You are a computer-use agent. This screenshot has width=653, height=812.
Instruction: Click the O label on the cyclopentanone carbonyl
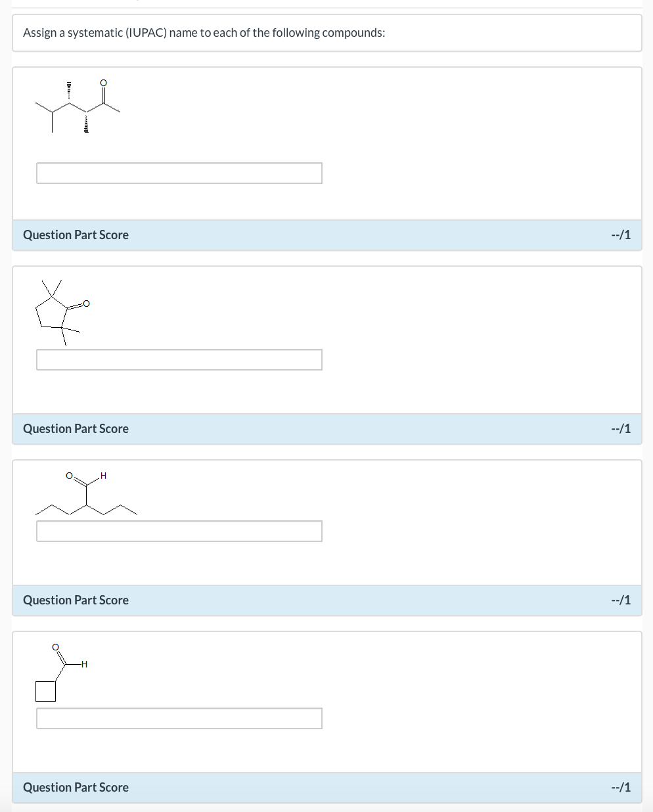tap(86, 304)
